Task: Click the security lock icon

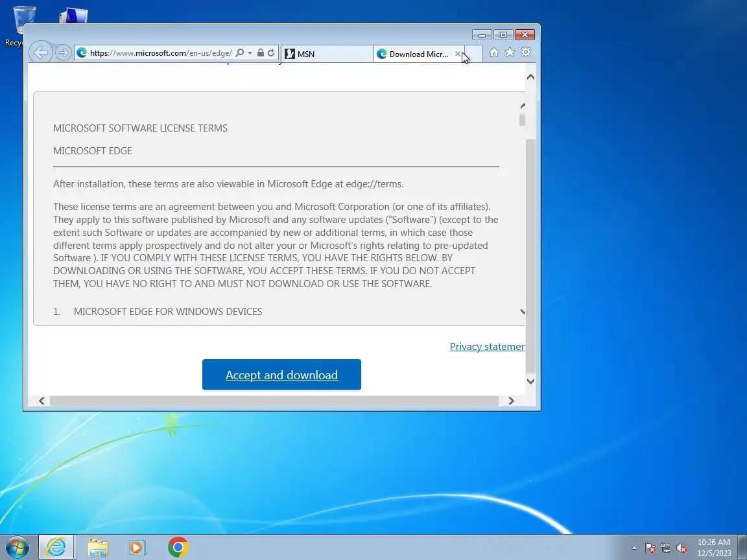Action: tap(261, 52)
